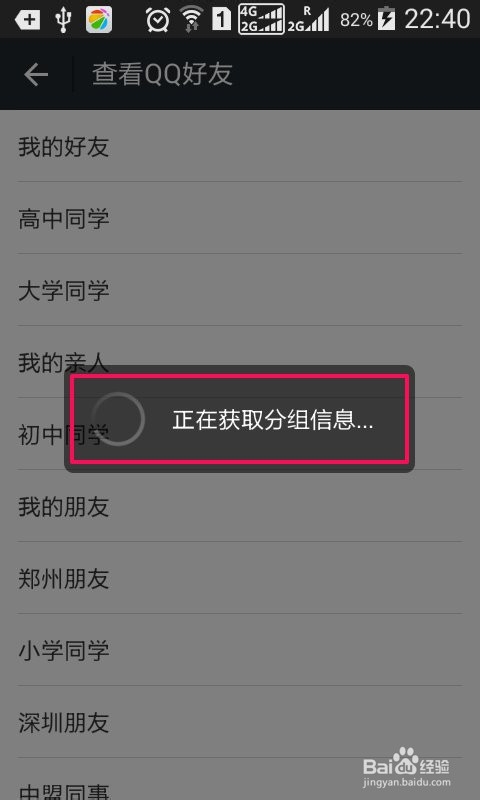Open the 小学同学 group

tap(240, 649)
